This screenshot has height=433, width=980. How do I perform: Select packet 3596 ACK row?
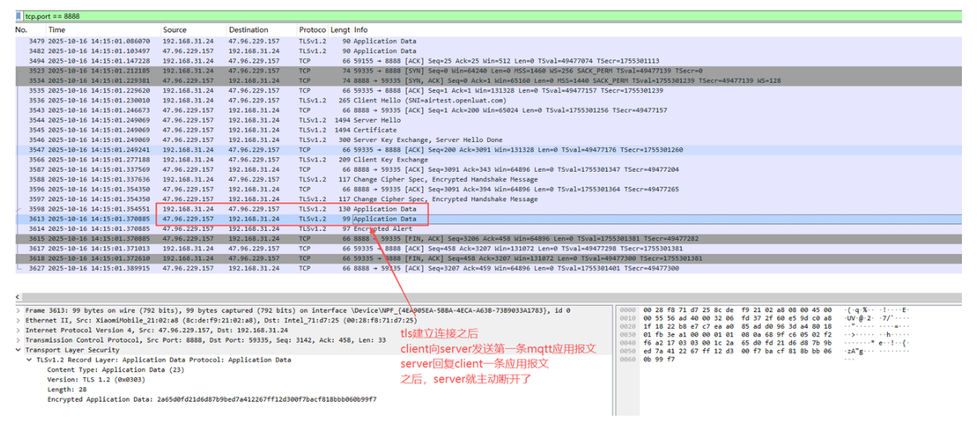click(x=488, y=189)
